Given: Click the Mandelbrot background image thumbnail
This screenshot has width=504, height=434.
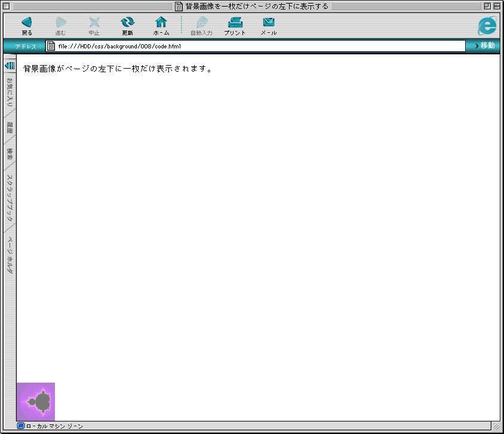Looking at the screenshot, I should tap(36, 402).
